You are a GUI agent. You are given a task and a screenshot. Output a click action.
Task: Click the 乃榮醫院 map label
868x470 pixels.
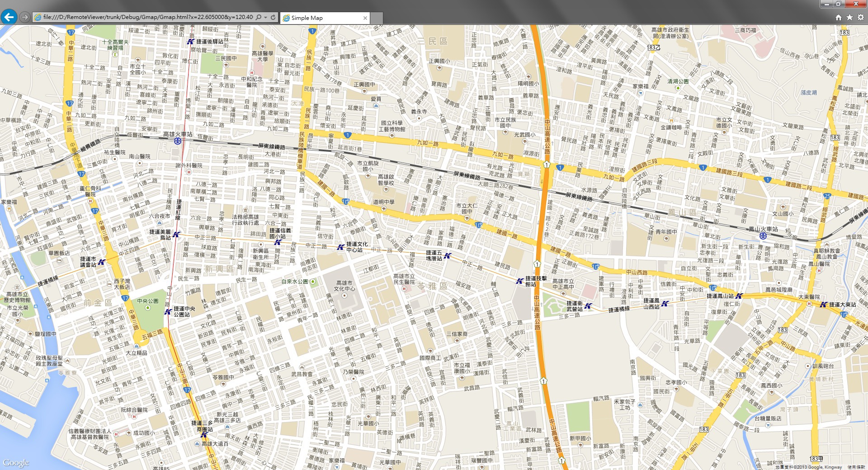353,372
